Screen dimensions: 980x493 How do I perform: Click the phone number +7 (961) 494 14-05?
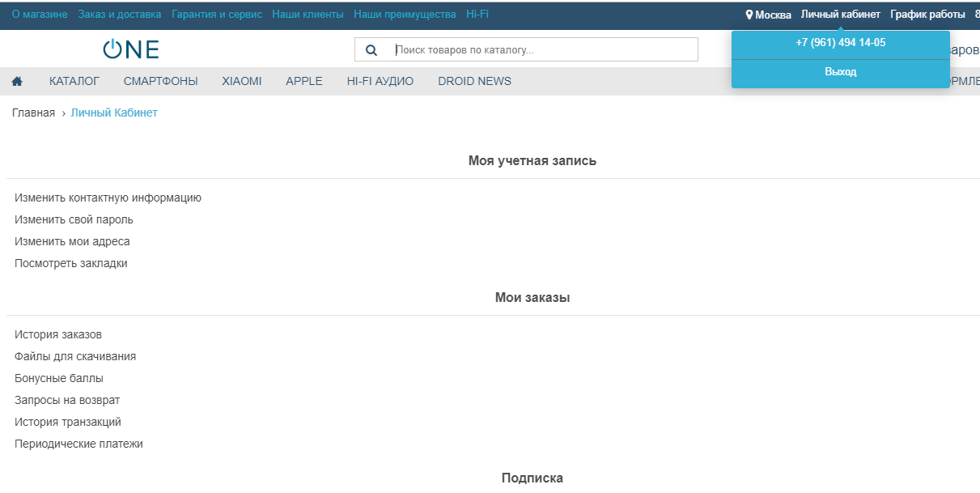tap(840, 43)
